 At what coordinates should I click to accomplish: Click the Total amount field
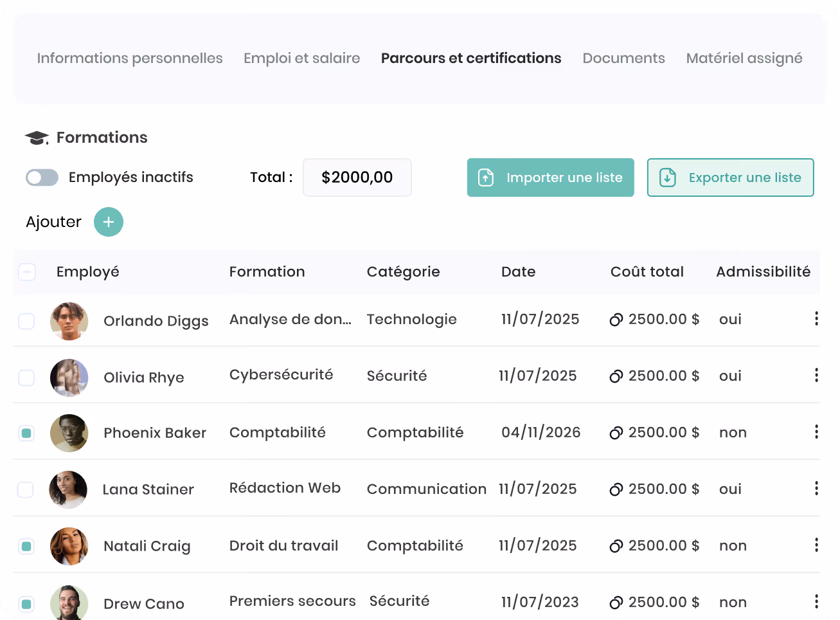[x=357, y=178]
